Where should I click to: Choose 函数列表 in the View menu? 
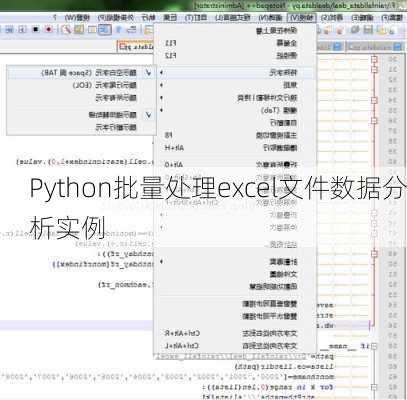tap(235, 286)
